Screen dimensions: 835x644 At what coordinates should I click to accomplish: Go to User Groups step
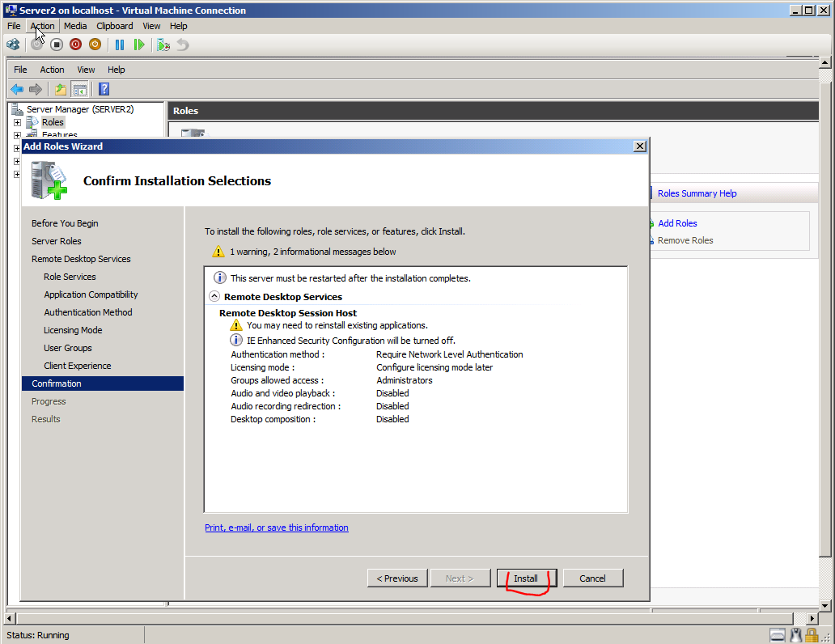[x=68, y=348]
